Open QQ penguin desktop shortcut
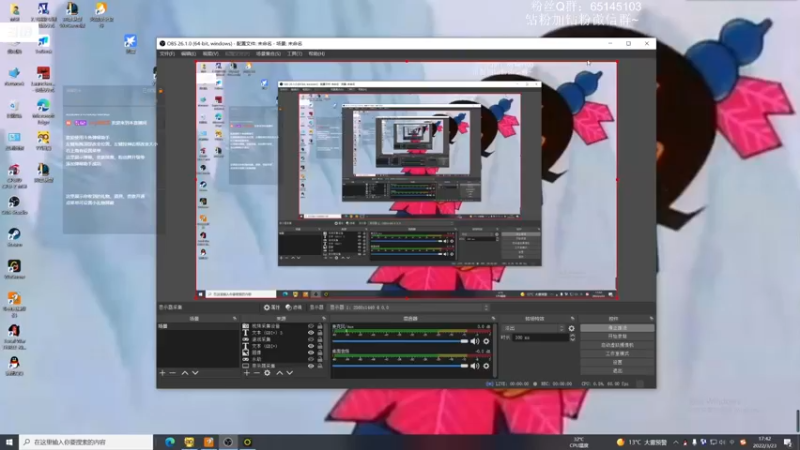The image size is (800, 450). tap(14, 366)
